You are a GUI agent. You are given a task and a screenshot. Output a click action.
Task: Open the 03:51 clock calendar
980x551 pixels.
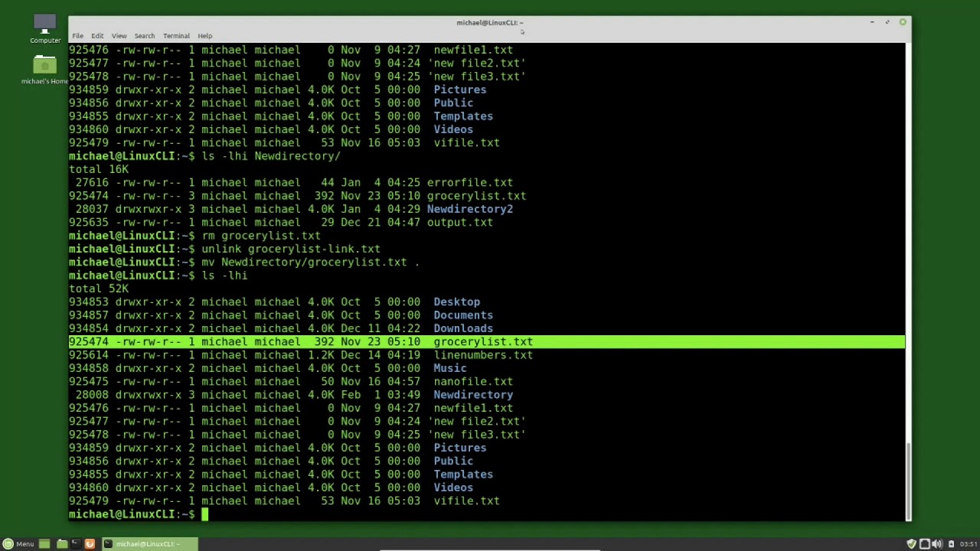pos(968,544)
